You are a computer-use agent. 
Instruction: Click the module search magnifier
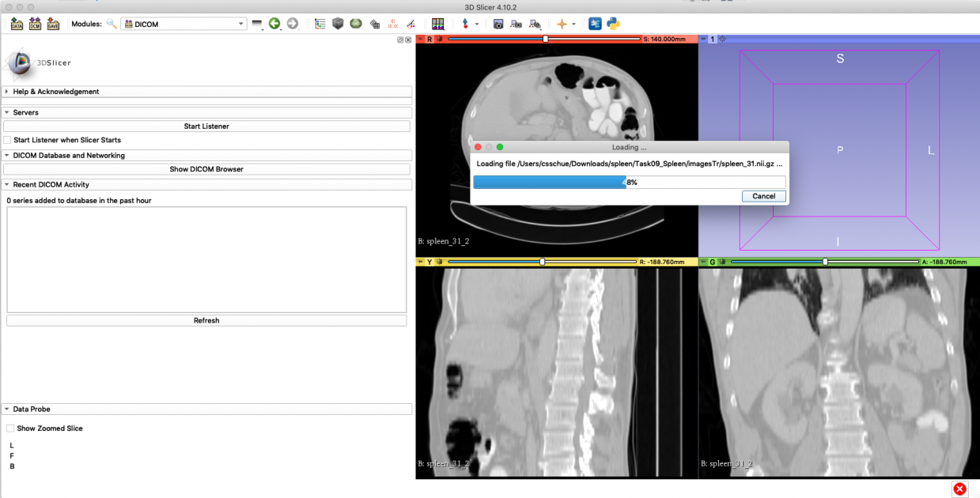coord(110,23)
